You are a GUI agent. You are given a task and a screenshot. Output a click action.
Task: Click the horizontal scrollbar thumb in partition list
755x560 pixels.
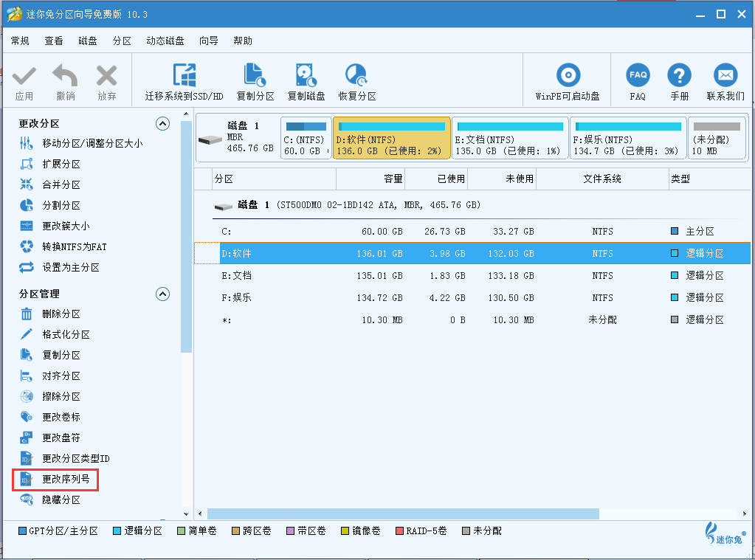pyautogui.click(x=403, y=514)
